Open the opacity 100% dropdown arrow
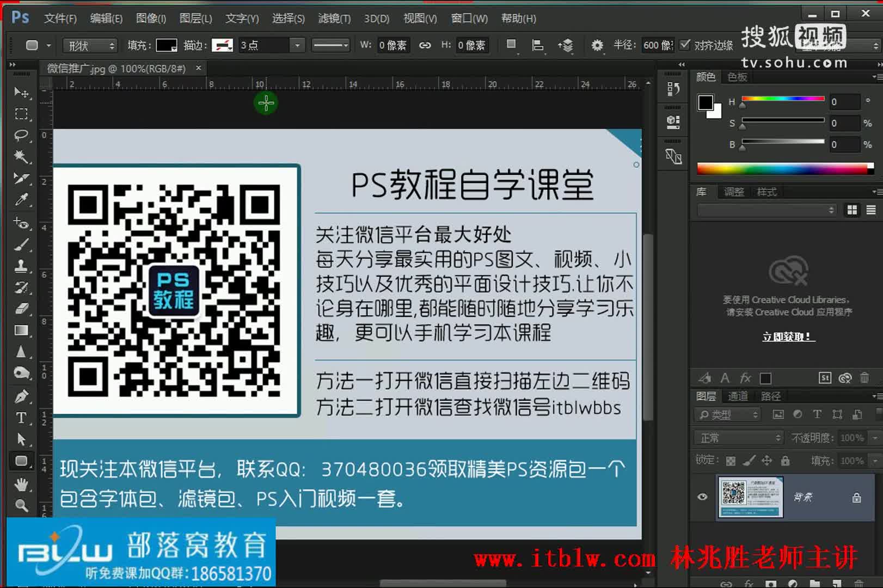The width and height of the screenshot is (883, 588). [875, 438]
